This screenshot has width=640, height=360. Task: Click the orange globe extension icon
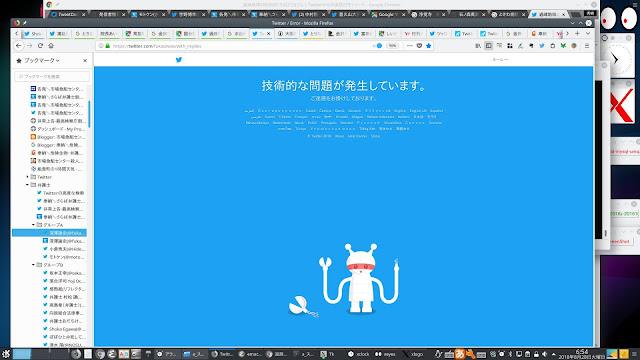point(574,46)
